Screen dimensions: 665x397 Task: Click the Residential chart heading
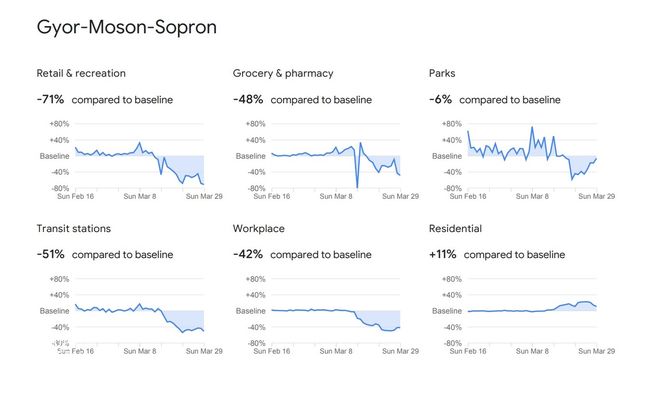(455, 229)
